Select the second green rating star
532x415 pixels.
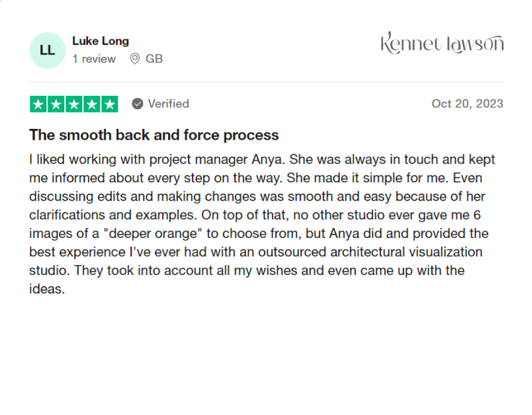[56, 104]
